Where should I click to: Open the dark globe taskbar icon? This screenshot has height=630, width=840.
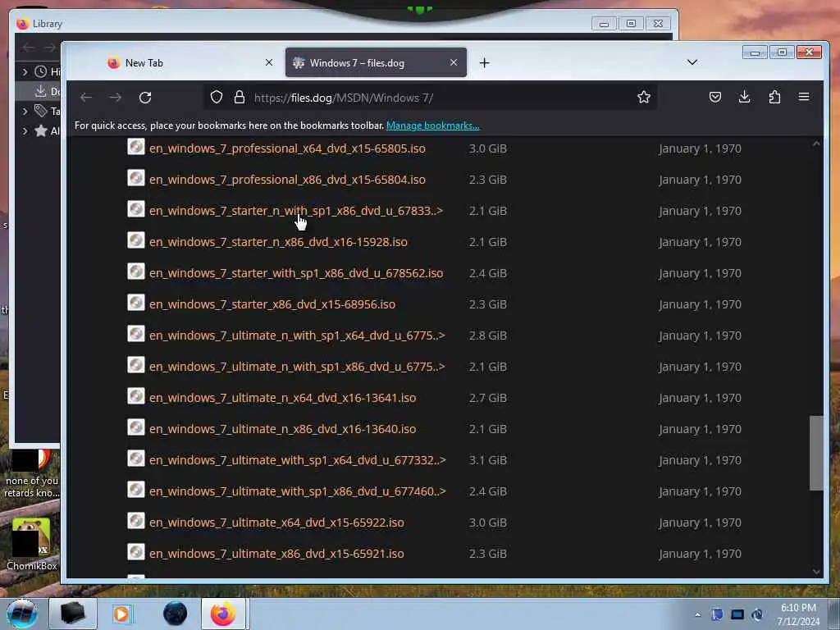tap(176, 614)
